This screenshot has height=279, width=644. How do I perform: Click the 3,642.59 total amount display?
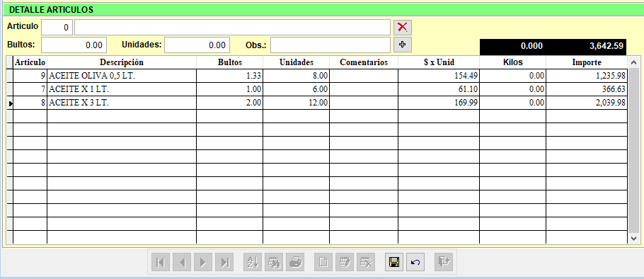pyautogui.click(x=606, y=46)
